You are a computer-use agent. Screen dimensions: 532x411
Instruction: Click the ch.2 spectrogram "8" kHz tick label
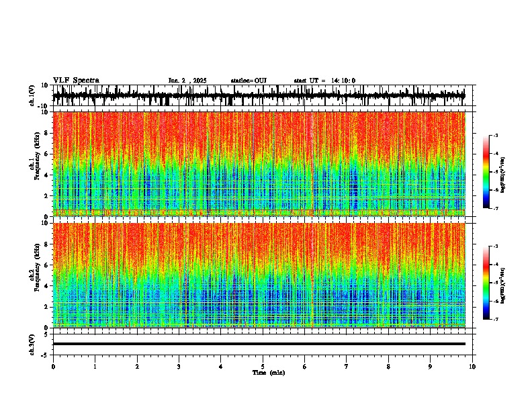[x=46, y=244]
